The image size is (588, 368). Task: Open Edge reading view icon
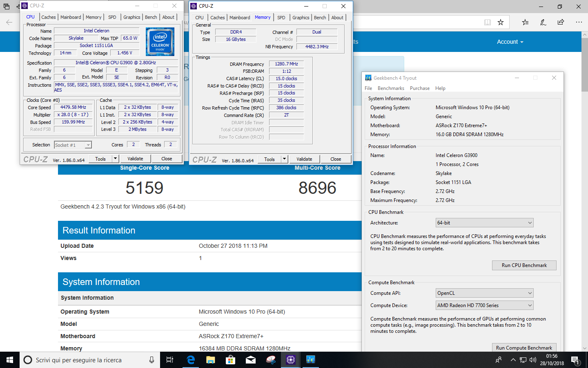click(x=488, y=22)
